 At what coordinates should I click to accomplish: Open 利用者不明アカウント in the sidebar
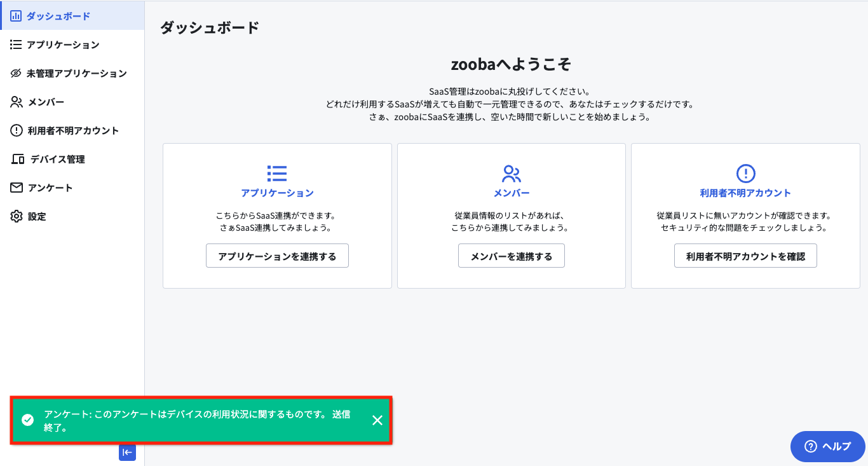click(x=72, y=130)
